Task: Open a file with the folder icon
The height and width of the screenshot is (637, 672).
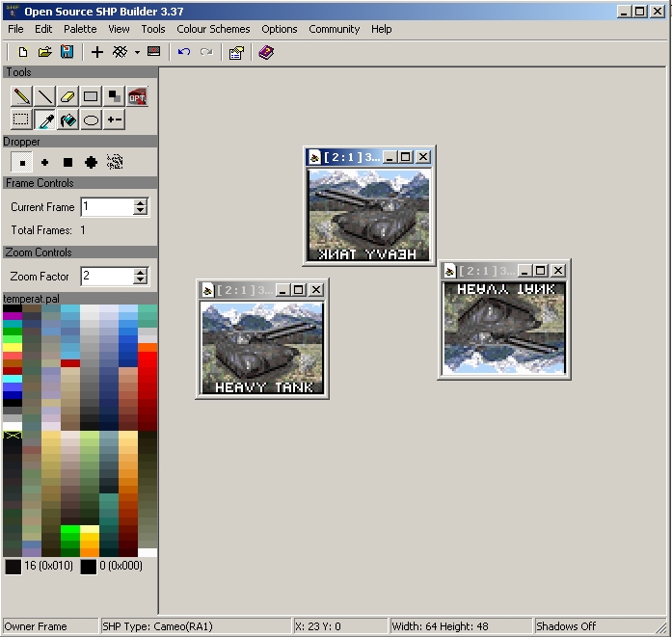Action: click(x=44, y=52)
